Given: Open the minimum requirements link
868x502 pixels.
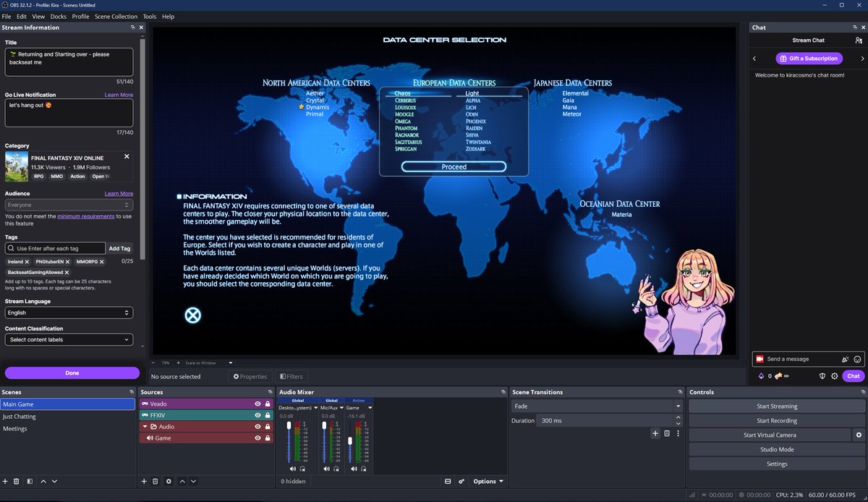Looking at the screenshot, I should pyautogui.click(x=86, y=216).
